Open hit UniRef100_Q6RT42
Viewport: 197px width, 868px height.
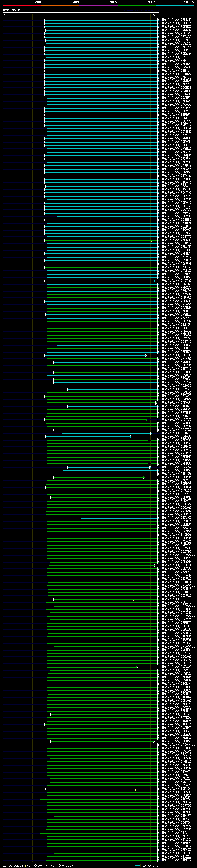click(177, 369)
